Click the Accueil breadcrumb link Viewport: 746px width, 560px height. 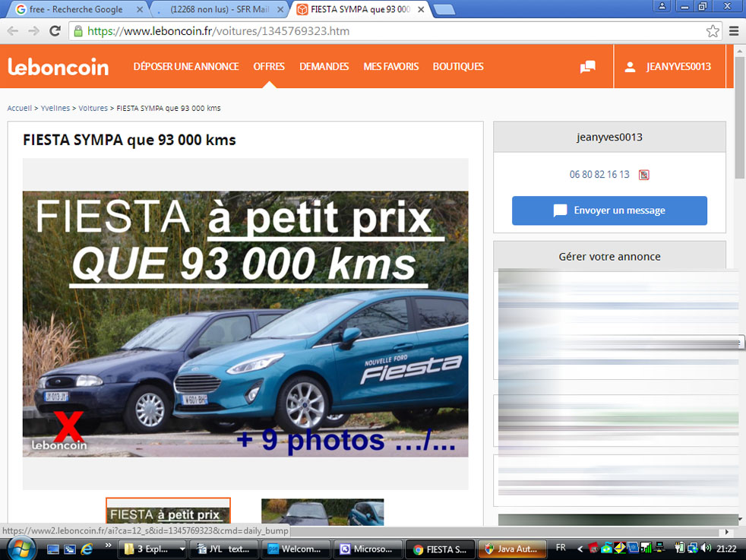20,109
